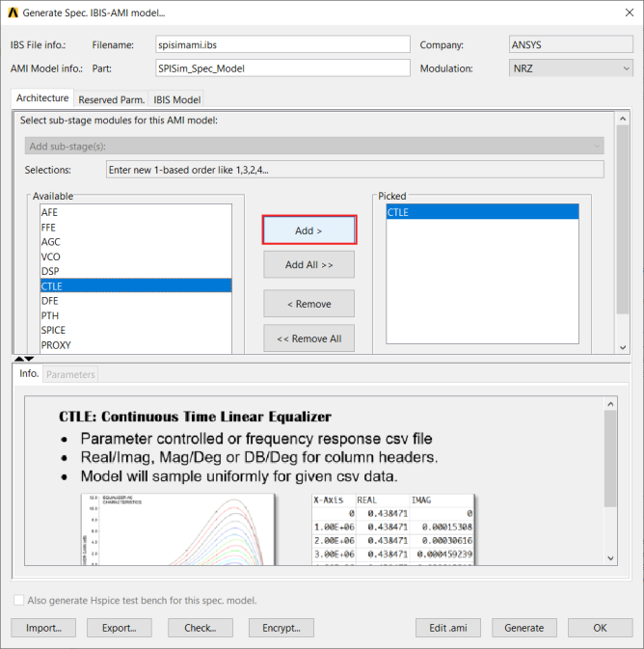
Task: Click the ANSYS logo icon in title bar
Action: [13, 13]
